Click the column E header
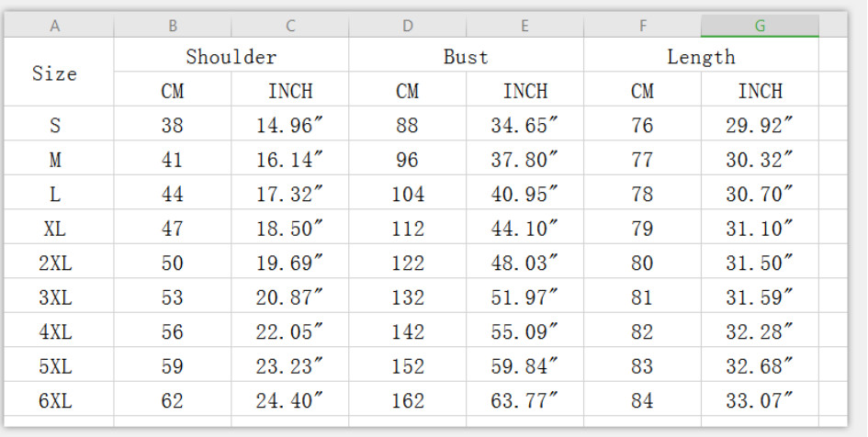This screenshot has width=868, height=437. [525, 26]
